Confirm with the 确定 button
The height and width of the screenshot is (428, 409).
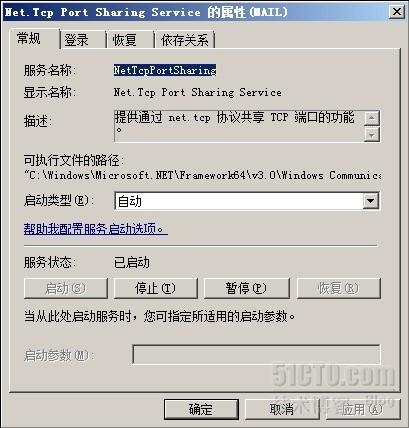[x=201, y=409]
